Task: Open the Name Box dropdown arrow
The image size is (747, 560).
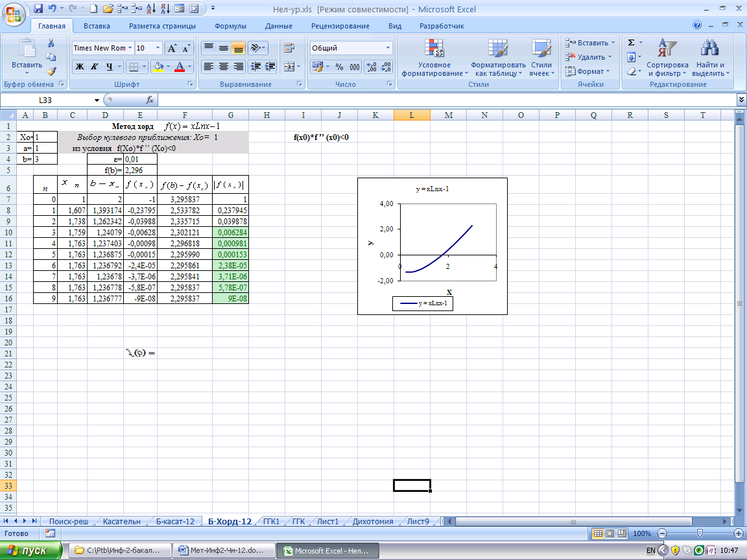Action: 97,100
